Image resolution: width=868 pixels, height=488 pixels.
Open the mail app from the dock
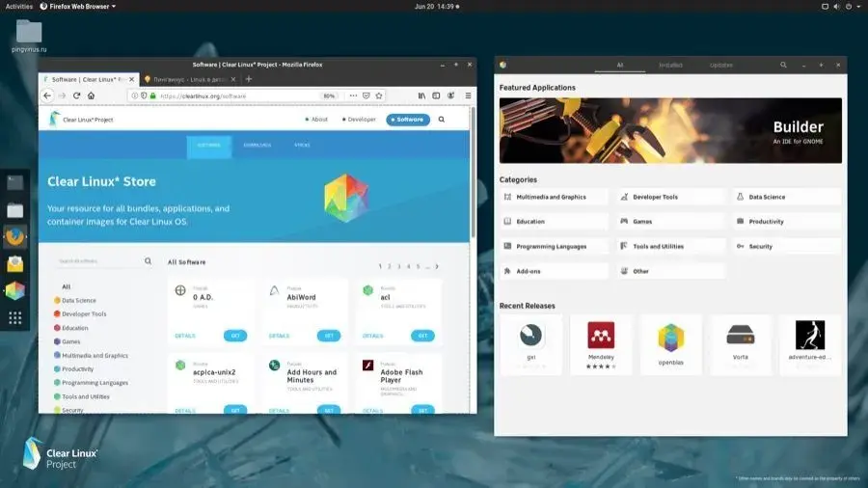tap(14, 264)
